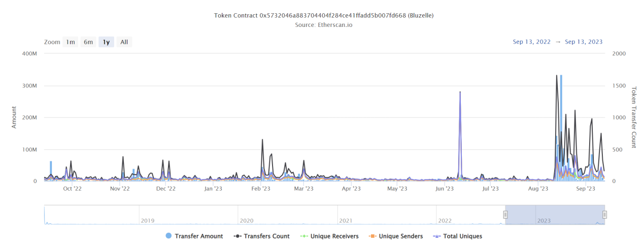644x245 pixels.
Task: Toggle Unique Senders legend entry
Action: click(x=400, y=236)
